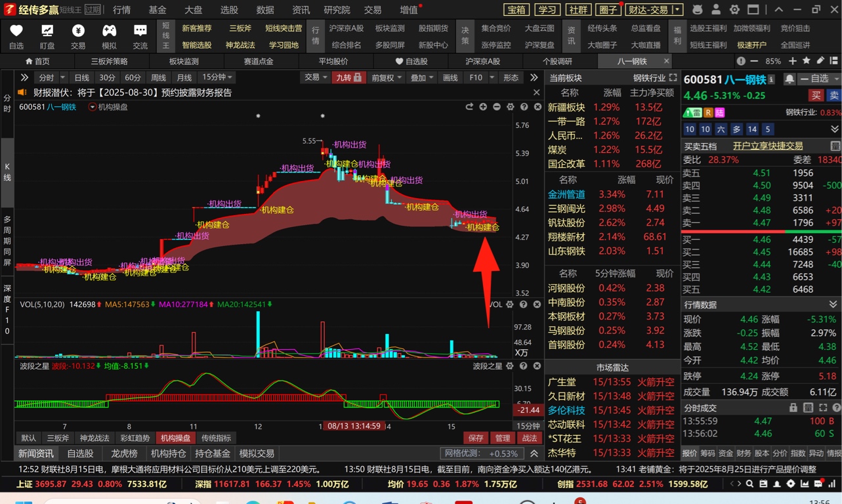Image resolution: width=842 pixels, height=504 pixels.
Task: Toggle the 机构操盘 indicator circle marker
Action: [x=93, y=107]
